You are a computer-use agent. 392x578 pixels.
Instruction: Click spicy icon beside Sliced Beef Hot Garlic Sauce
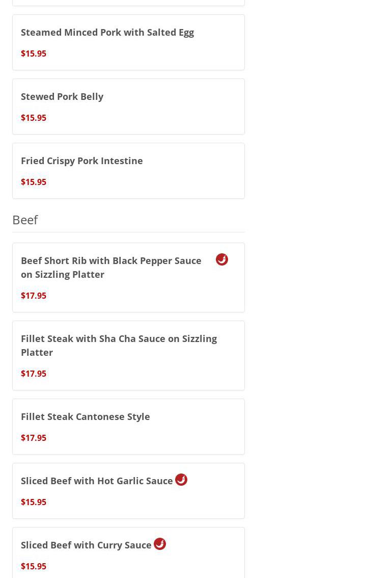coord(181,480)
